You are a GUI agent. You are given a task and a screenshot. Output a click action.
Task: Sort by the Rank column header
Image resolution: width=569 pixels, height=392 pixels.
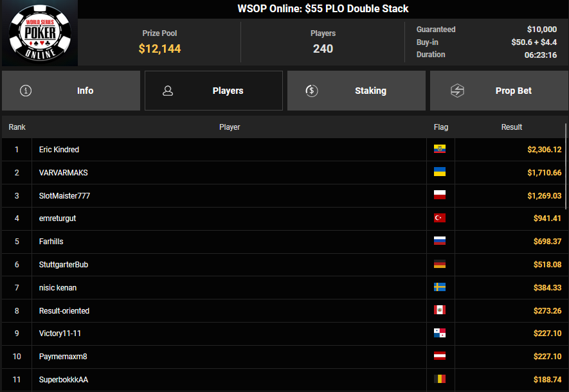(17, 127)
